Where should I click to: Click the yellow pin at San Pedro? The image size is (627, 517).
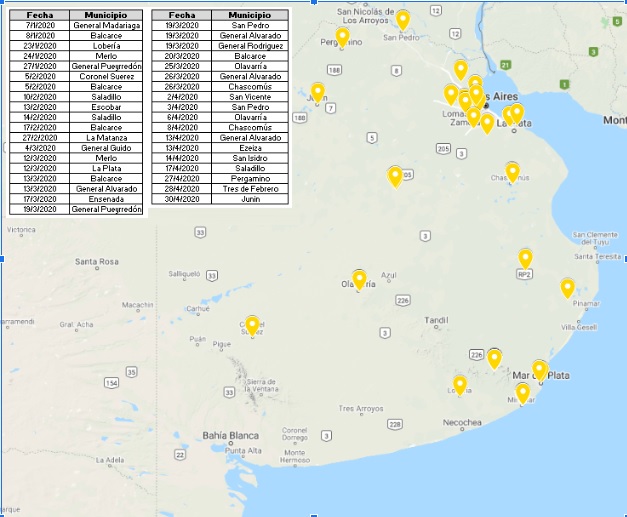[x=403, y=19]
